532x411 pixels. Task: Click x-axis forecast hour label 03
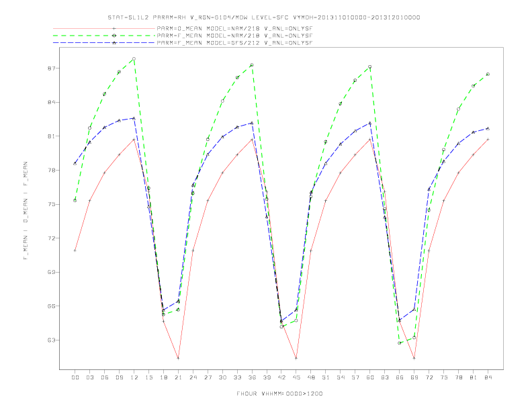(89, 377)
